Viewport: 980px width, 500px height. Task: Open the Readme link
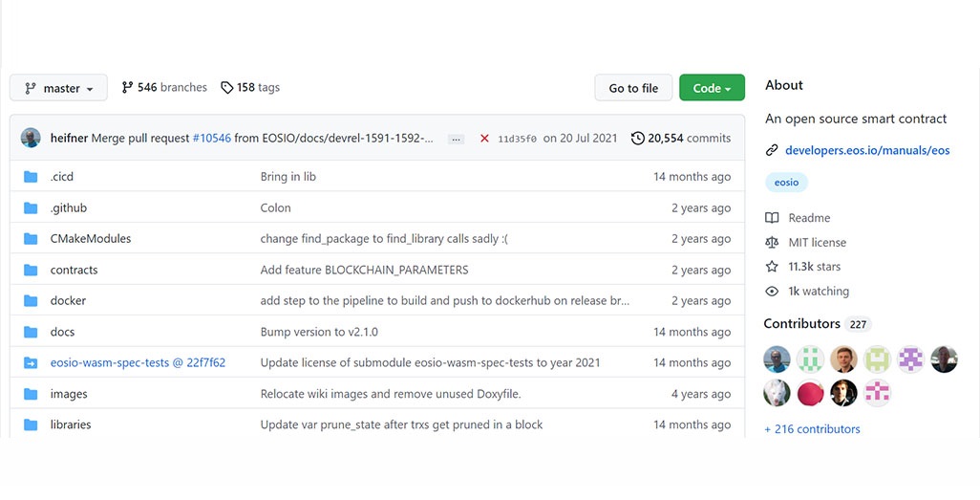coord(809,218)
